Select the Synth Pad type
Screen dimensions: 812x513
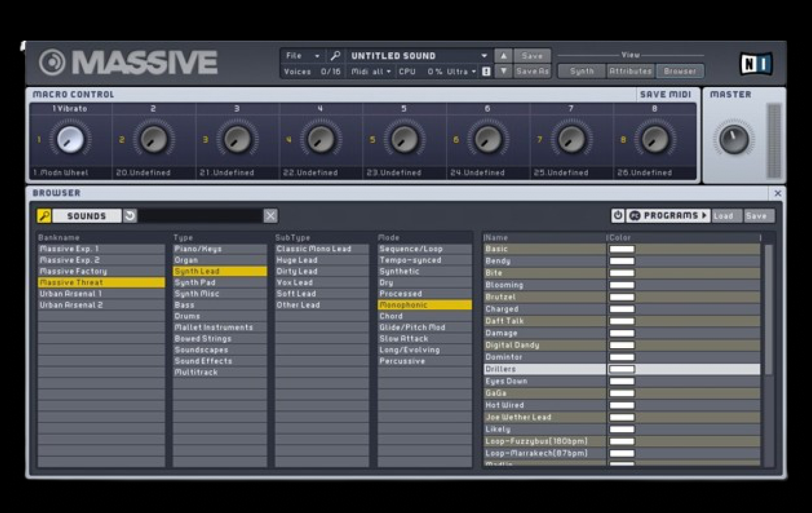pos(220,283)
